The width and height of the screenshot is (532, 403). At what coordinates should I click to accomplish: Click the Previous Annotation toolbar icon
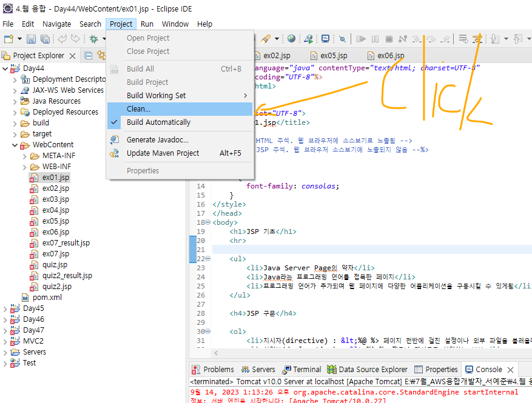518,39
